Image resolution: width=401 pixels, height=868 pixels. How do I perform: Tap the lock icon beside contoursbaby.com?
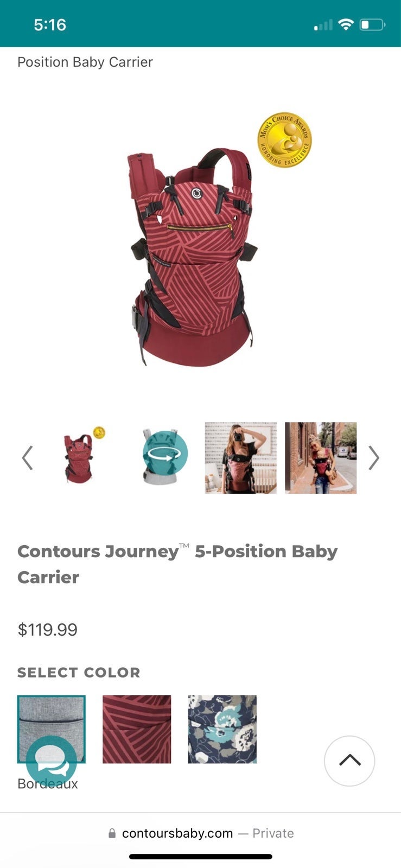click(x=112, y=833)
